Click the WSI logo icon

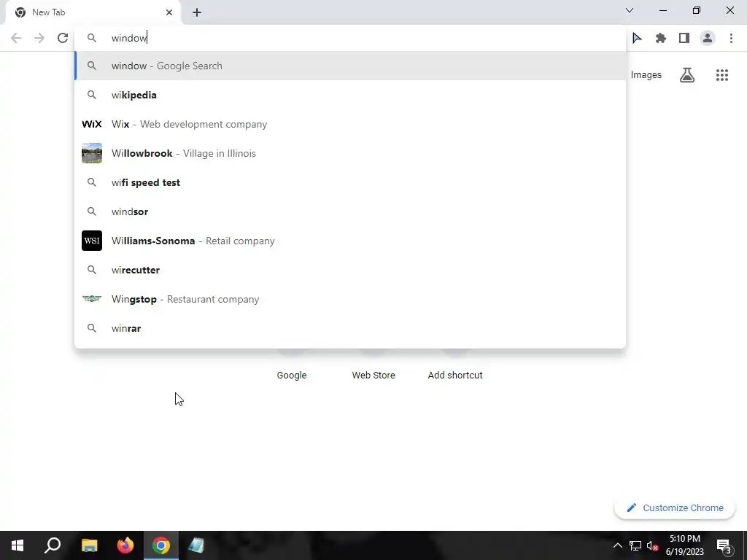[x=92, y=241]
